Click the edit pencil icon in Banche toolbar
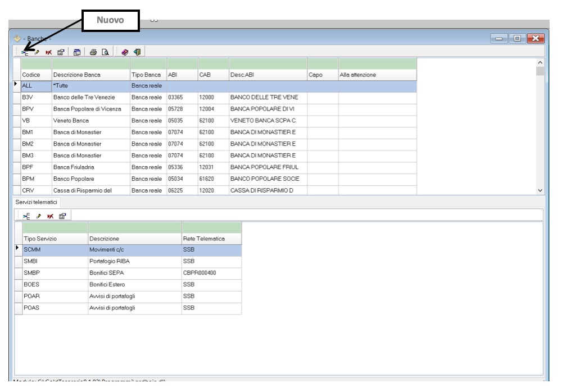The height and width of the screenshot is (392, 562). 36,52
